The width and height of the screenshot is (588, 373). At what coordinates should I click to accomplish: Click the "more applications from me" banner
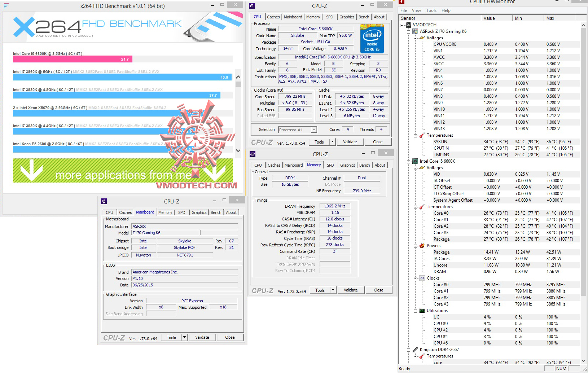tap(123, 170)
